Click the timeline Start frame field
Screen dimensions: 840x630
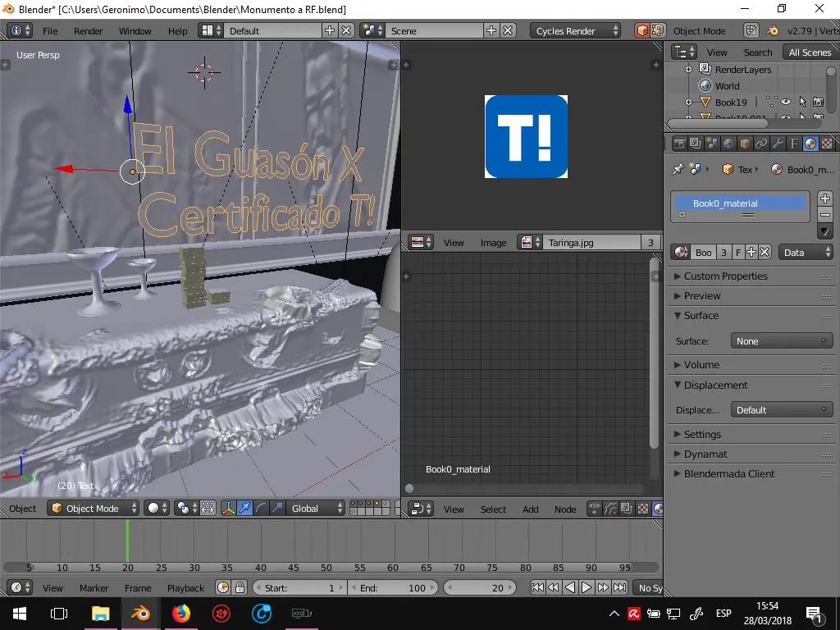(x=299, y=587)
